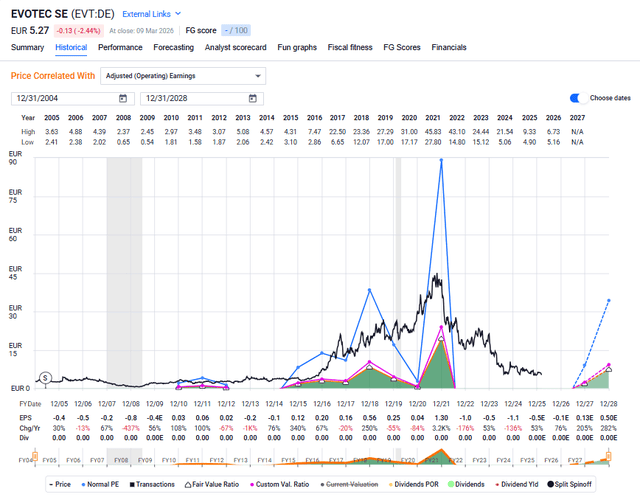Viewport: 640px width, 497px height.
Task: Click the Normal PE peak point at FY21
Action: (441, 160)
